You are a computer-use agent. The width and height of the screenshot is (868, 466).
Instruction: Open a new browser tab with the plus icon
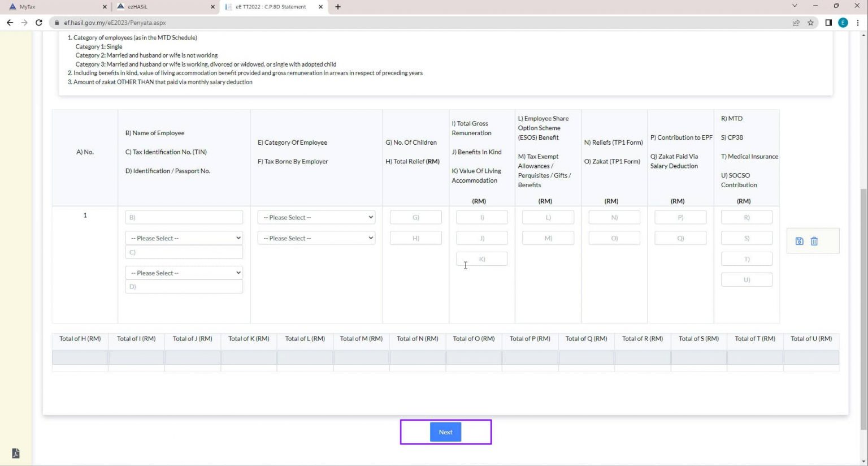pos(337,6)
